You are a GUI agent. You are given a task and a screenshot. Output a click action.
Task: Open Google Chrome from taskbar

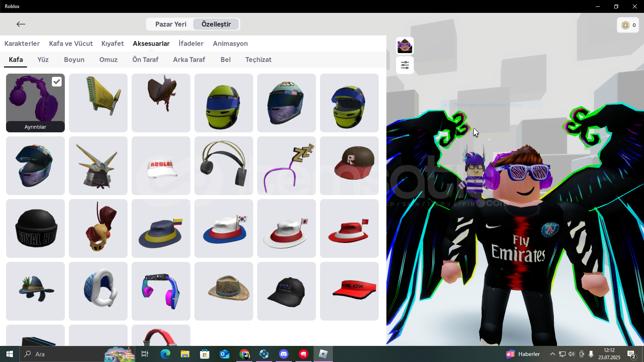coord(244,354)
